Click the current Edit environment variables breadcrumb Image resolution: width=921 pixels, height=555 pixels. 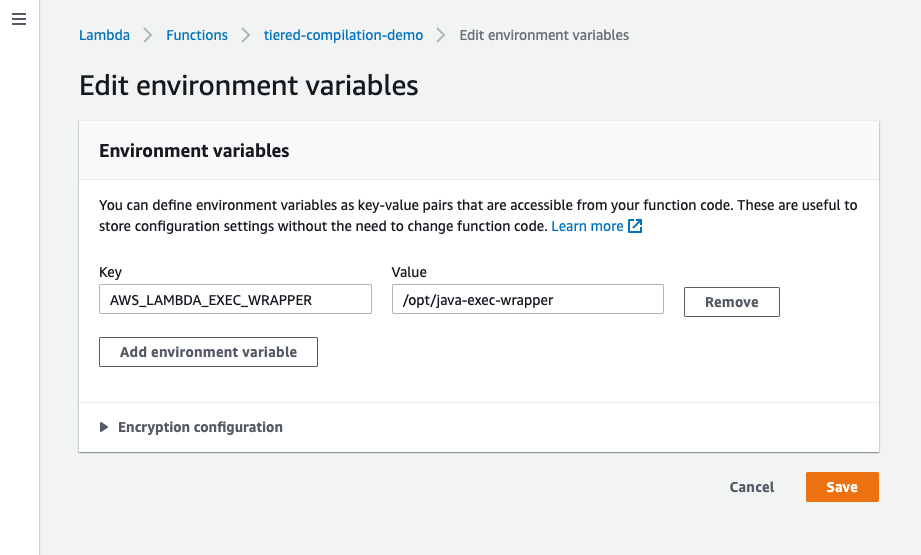[x=544, y=35]
